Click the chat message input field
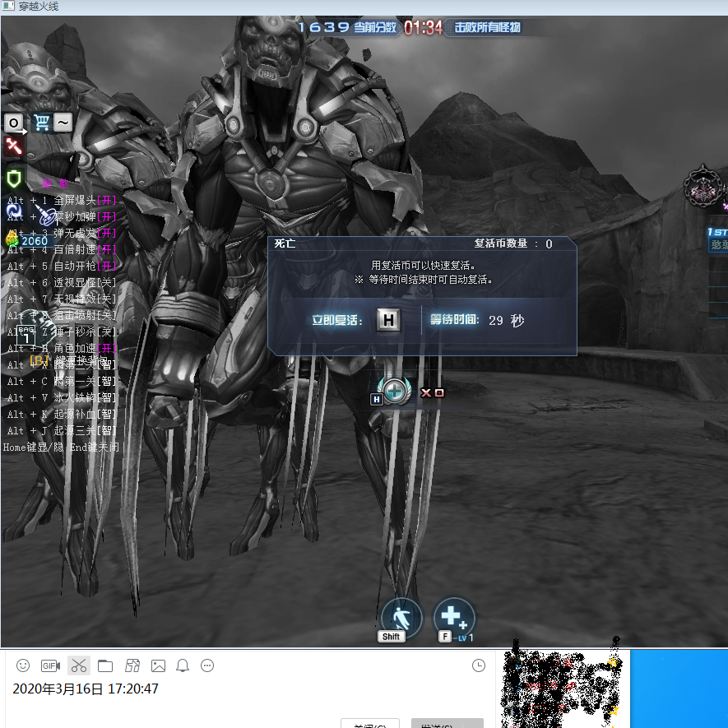 248,697
